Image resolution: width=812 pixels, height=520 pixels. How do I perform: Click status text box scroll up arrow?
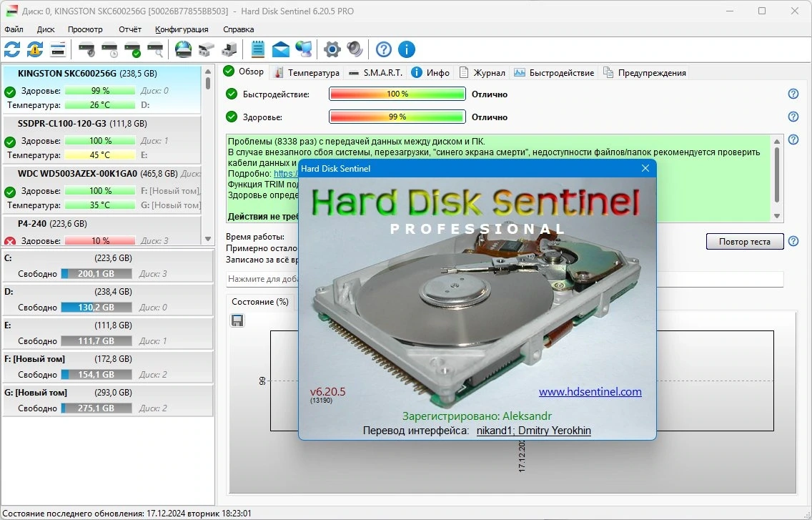tap(777, 142)
